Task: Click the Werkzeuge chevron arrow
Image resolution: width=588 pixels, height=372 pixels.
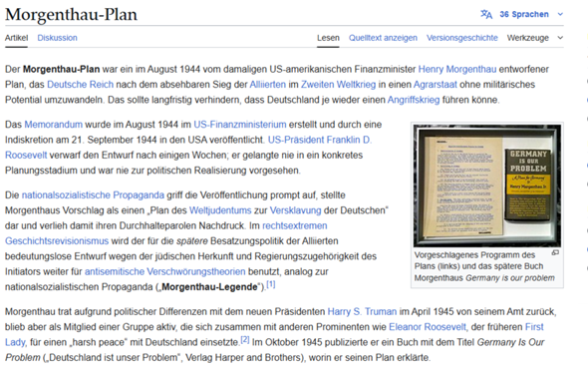Action: (x=560, y=38)
